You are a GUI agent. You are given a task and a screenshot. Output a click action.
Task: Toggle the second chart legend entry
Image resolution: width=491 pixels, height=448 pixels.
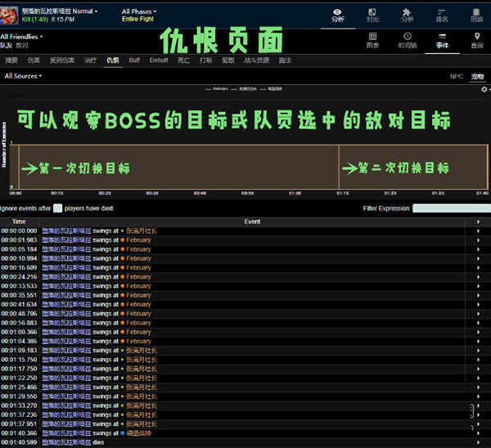click(244, 89)
